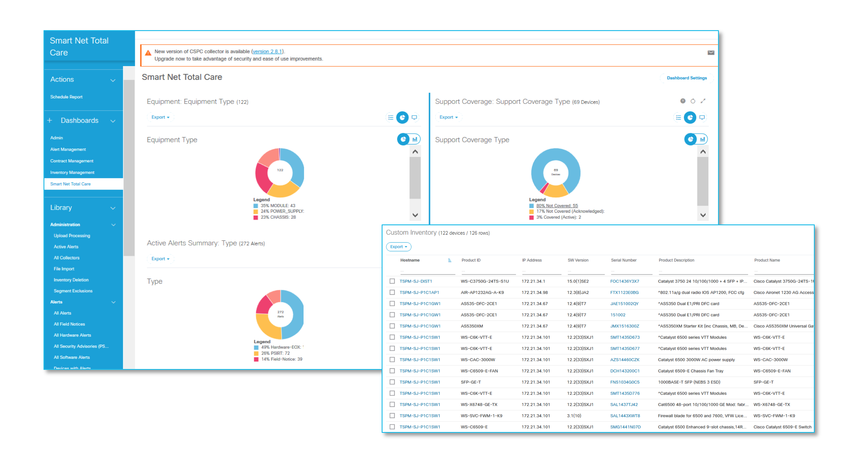Expand Support Coverage panel to full screen
Image resolution: width=868 pixels, height=471 pixels.
(x=703, y=101)
